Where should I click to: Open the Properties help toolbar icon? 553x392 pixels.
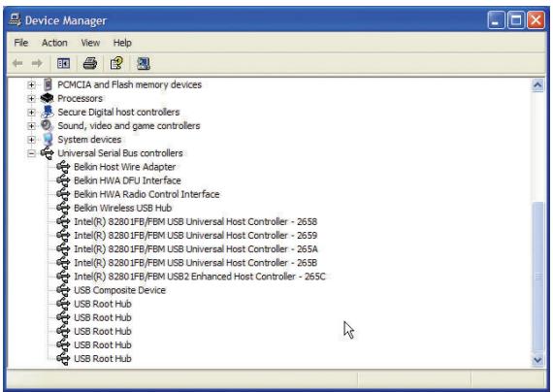(116, 63)
